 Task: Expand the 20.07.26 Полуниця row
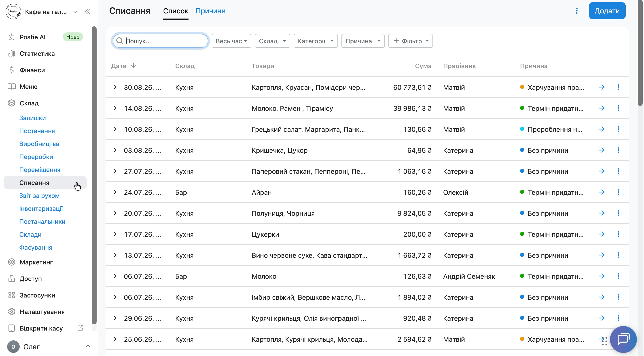click(115, 213)
